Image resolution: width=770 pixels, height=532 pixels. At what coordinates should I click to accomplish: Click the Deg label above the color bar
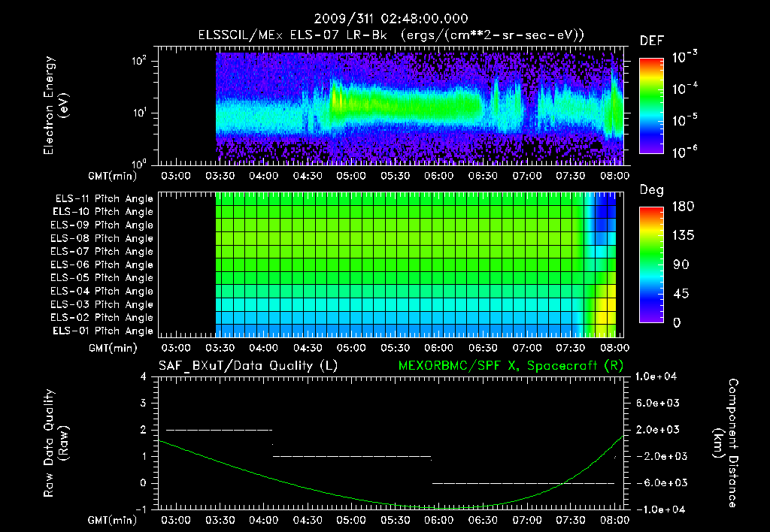coord(652,190)
